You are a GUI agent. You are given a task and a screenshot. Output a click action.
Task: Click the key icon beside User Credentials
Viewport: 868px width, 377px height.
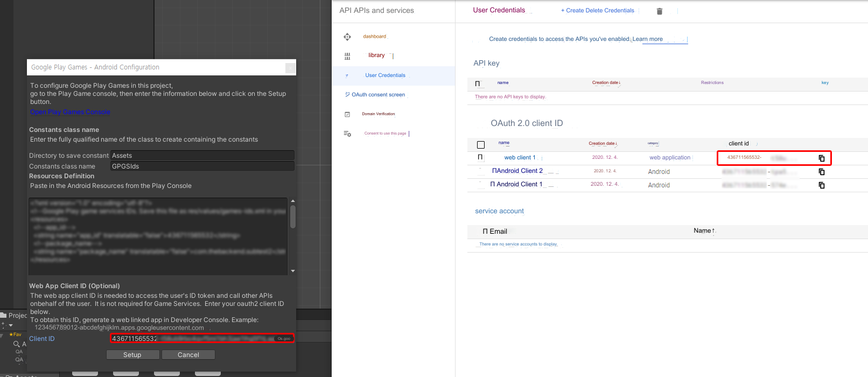[x=347, y=75]
